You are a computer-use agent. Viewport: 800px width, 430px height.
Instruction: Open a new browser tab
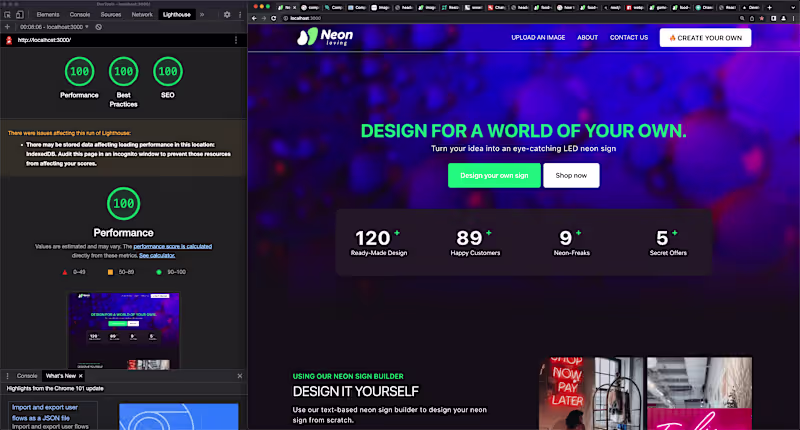point(769,7)
